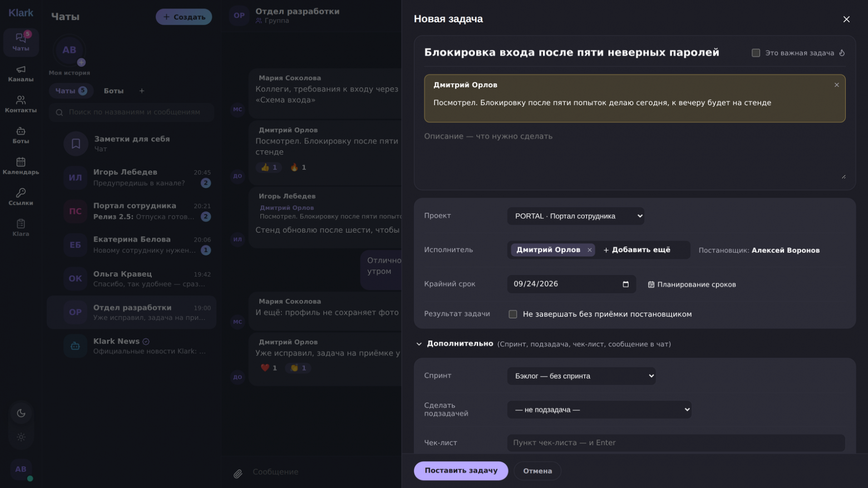
Task: Open the Bots sidebar section
Action: point(21,135)
